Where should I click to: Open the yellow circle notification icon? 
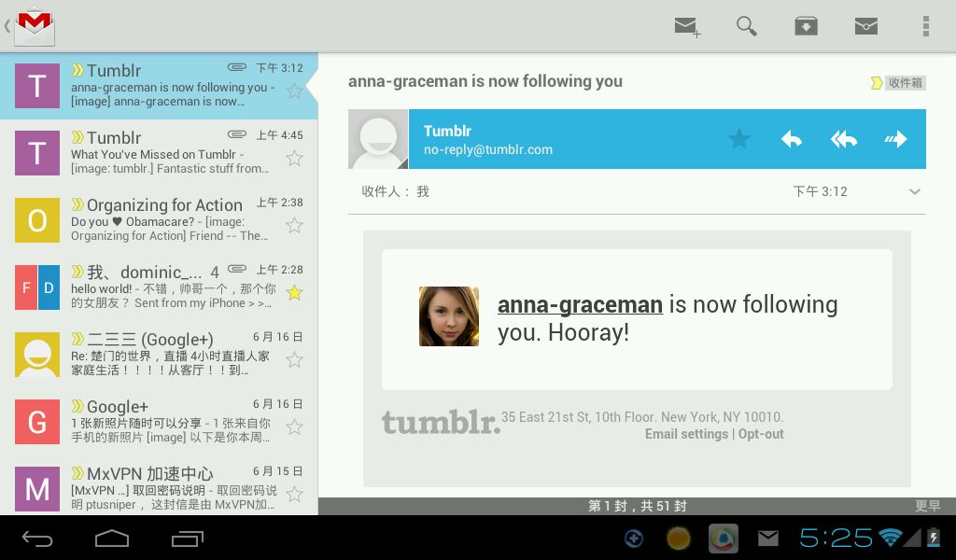(x=678, y=538)
